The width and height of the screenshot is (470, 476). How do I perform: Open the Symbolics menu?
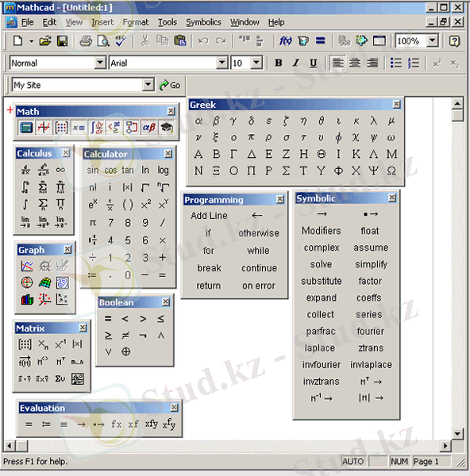[x=203, y=22]
